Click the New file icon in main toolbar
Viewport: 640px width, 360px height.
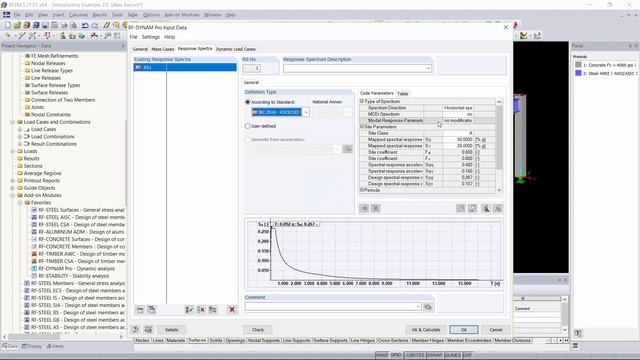click(x=8, y=25)
